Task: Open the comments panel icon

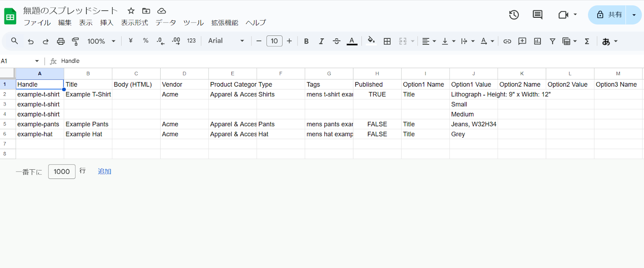Action: tap(537, 15)
